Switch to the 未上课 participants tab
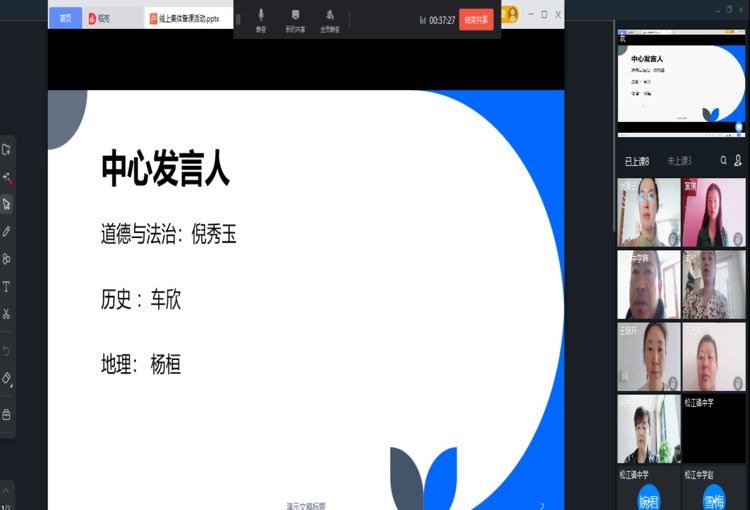Screen dimensions: 750x510 [679, 160]
